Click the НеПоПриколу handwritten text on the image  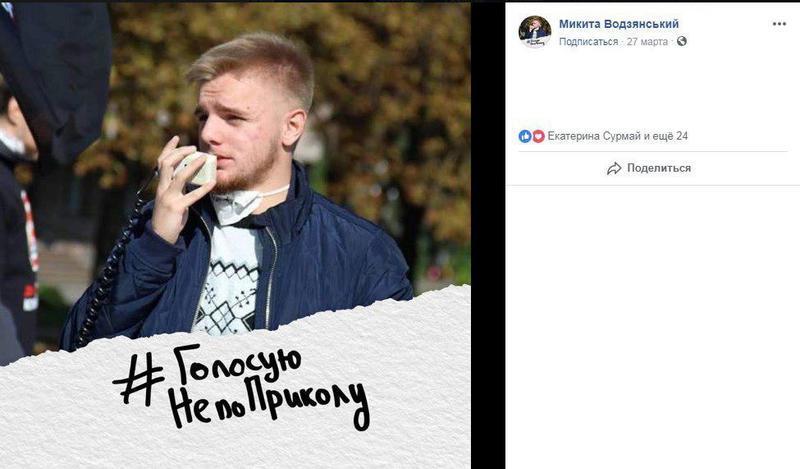click(268, 407)
